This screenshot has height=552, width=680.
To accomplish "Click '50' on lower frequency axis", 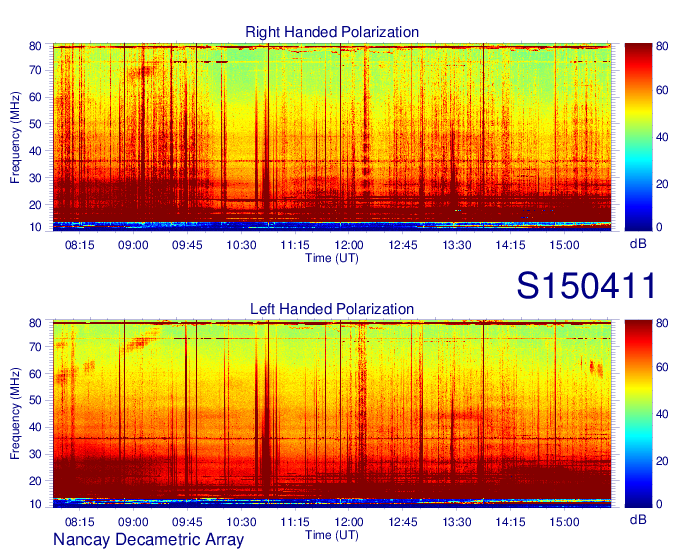I will point(36,401).
